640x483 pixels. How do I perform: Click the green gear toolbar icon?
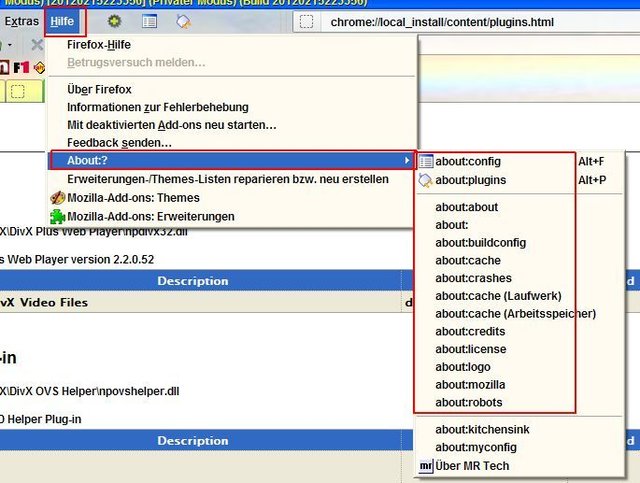click(114, 21)
